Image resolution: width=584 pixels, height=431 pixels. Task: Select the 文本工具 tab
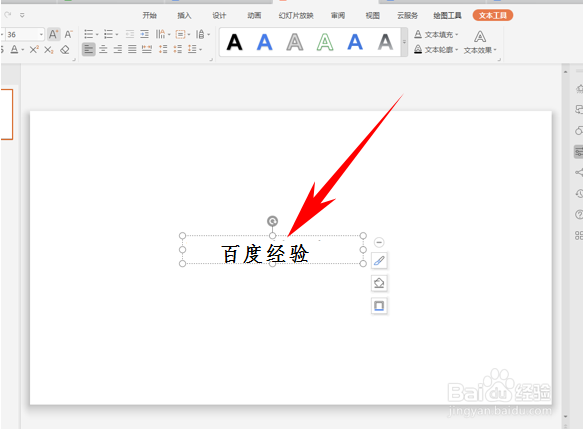[x=493, y=15]
